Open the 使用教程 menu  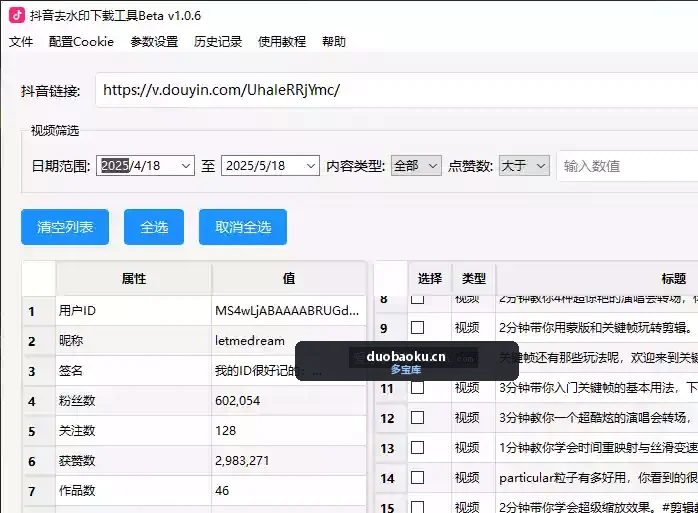point(282,42)
